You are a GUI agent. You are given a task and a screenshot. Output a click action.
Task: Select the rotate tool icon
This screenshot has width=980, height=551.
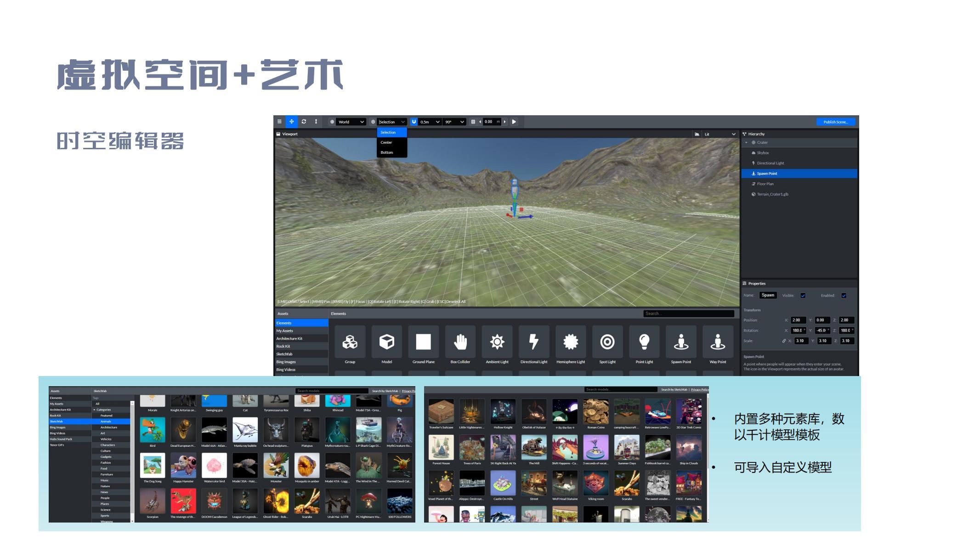304,122
